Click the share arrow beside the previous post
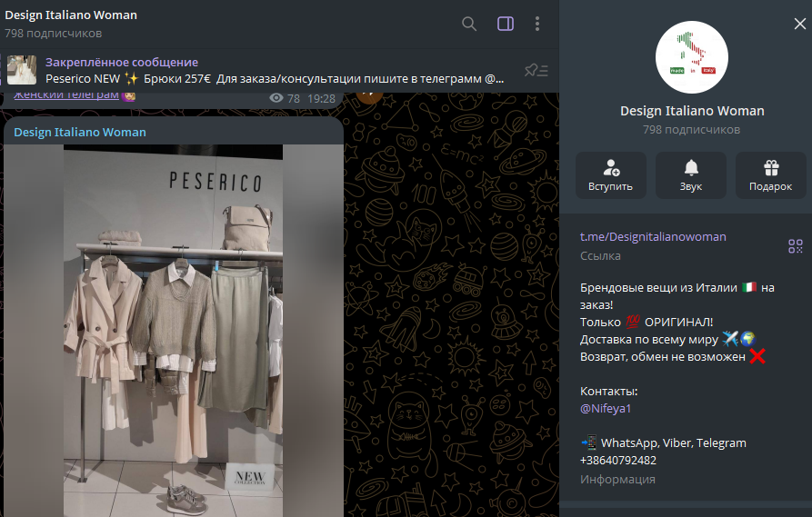This screenshot has height=517, width=812. point(369,96)
